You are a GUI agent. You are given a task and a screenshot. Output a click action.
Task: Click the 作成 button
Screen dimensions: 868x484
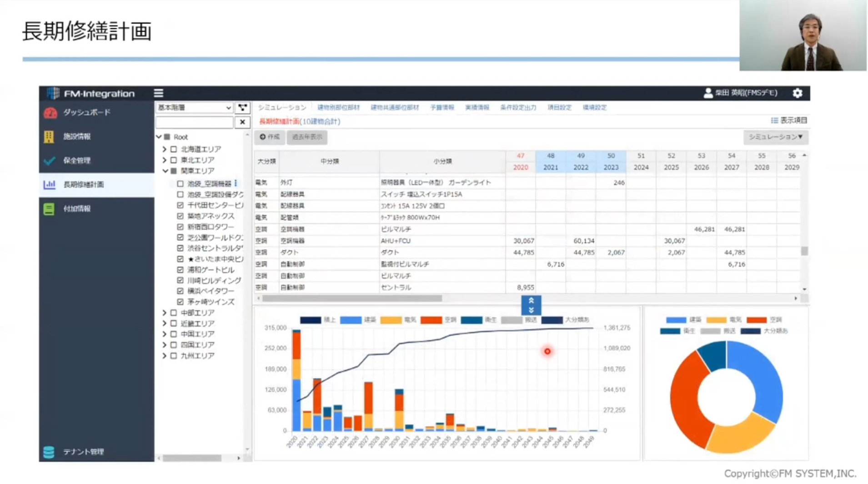(270, 137)
